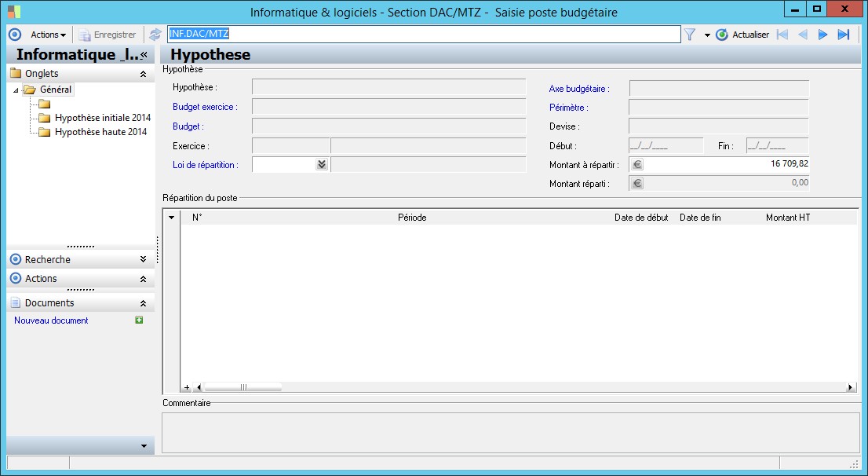Viewport: 868px width, 476px height.
Task: Click the Axe budgétaire label link
Action: coord(579,89)
